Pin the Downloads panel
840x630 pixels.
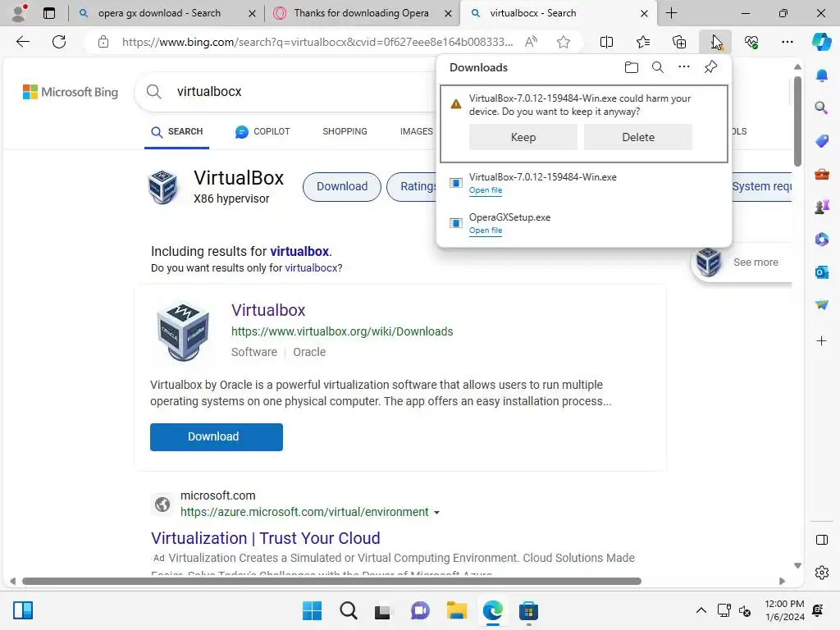pos(710,67)
